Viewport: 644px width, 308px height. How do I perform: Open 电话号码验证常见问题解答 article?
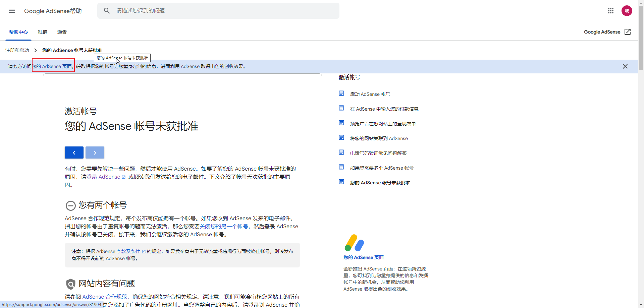pyautogui.click(x=378, y=153)
